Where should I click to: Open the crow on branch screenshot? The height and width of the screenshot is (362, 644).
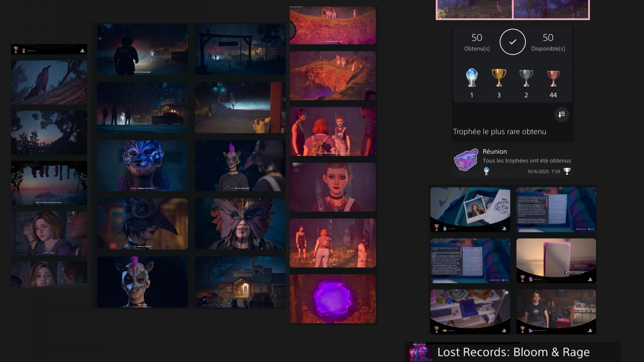coord(49,82)
